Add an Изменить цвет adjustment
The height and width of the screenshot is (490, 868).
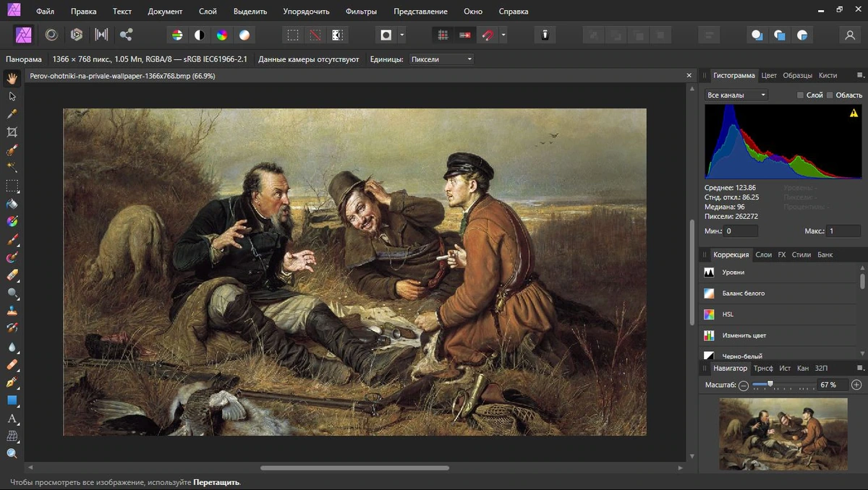[x=780, y=335]
